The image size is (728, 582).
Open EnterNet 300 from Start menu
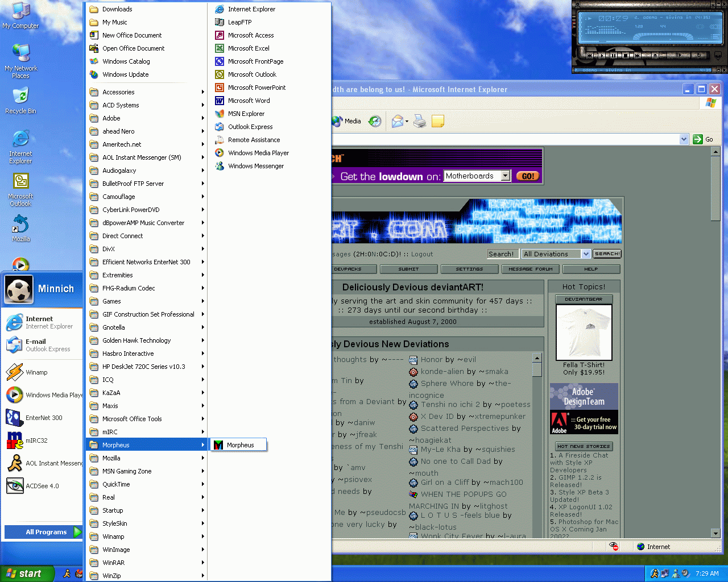point(43,418)
